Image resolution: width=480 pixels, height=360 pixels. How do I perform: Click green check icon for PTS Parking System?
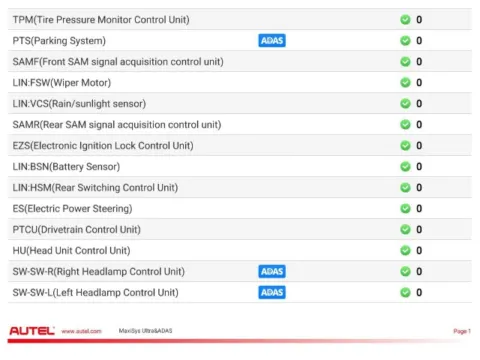tap(405, 41)
